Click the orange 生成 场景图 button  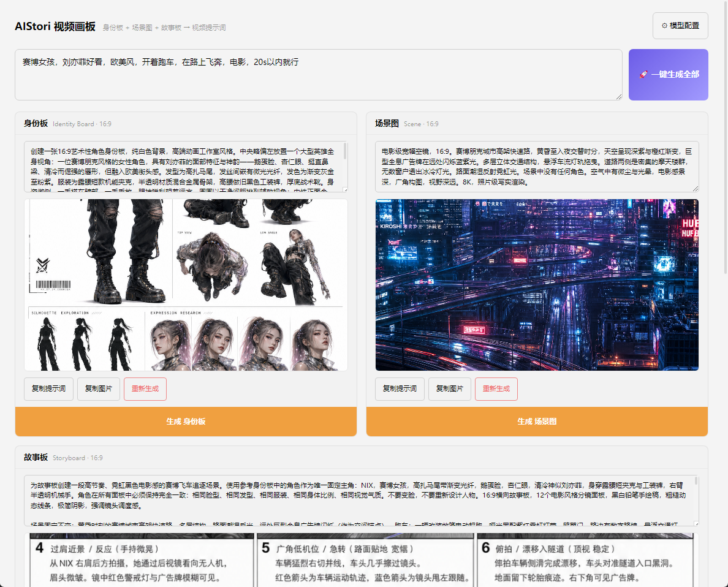click(537, 421)
